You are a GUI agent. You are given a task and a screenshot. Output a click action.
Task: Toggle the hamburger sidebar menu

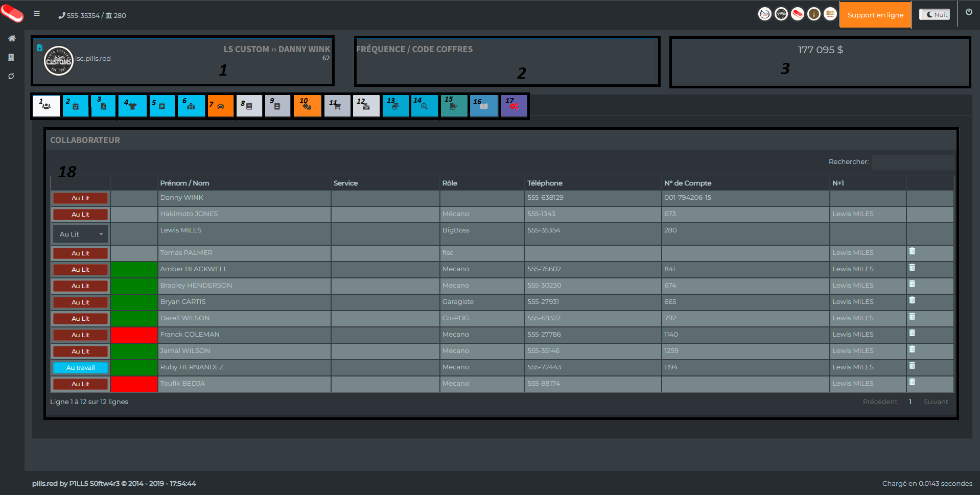click(x=37, y=13)
